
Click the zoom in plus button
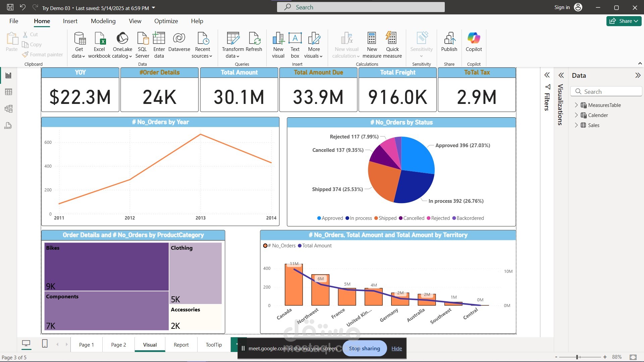tap(605, 357)
